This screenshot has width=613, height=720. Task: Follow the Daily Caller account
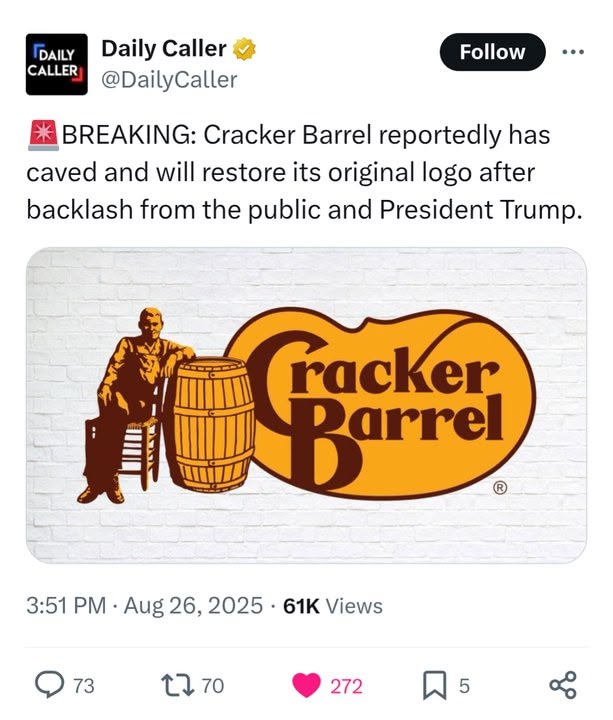[492, 52]
